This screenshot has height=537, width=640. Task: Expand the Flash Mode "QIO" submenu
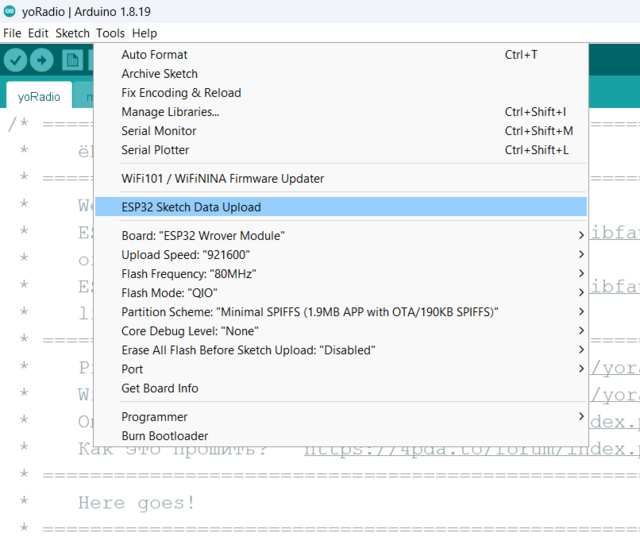tap(341, 293)
